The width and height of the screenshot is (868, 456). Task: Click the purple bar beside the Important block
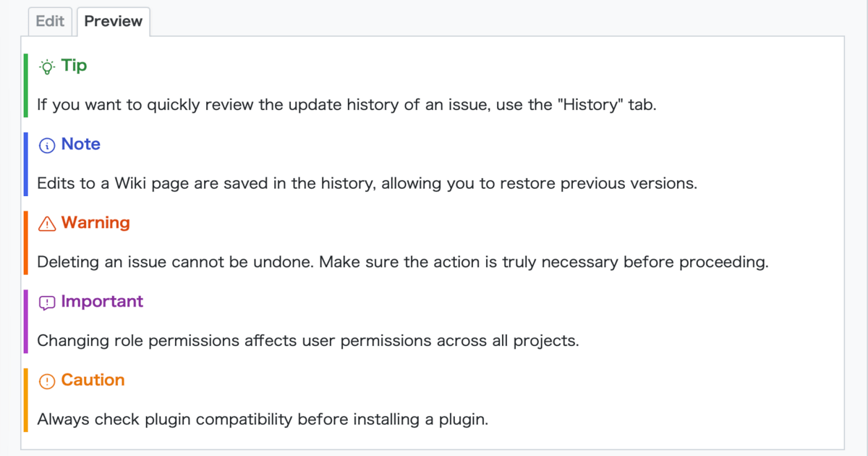(x=26, y=321)
